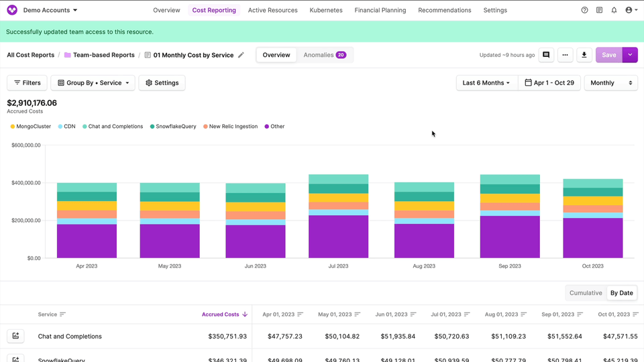Go to All Cost Reports breadcrumb
The image size is (644, 362).
pos(31,55)
